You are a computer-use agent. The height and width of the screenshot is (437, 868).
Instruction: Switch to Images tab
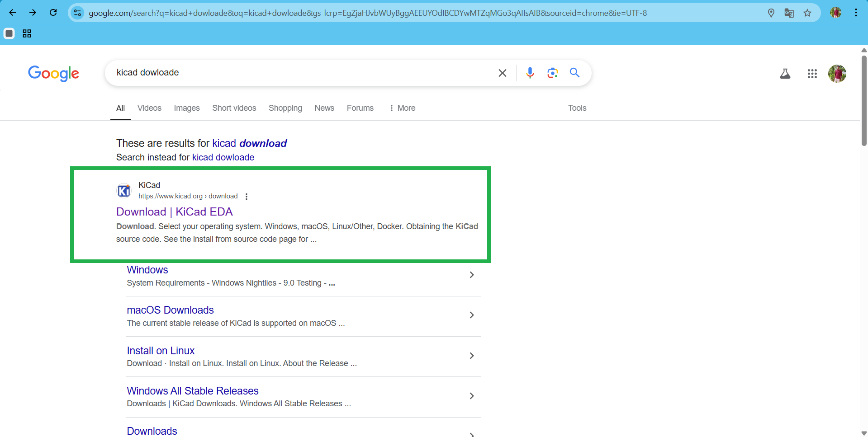pos(187,108)
